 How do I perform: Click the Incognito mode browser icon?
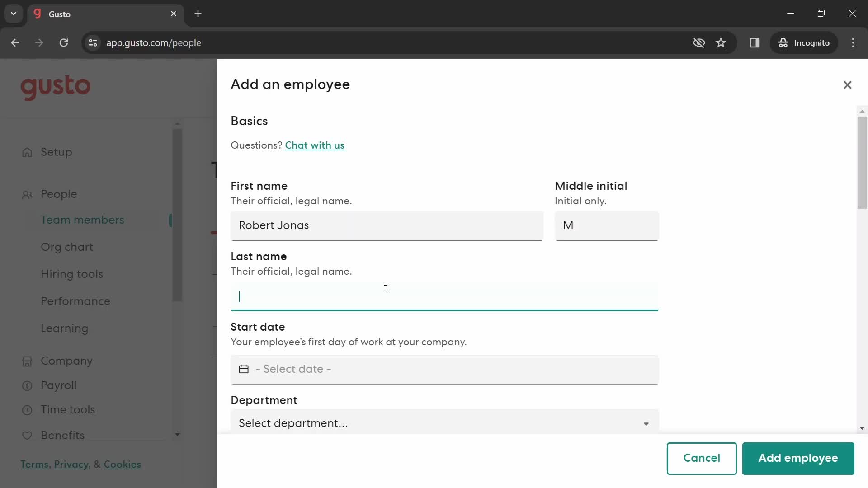pos(783,43)
